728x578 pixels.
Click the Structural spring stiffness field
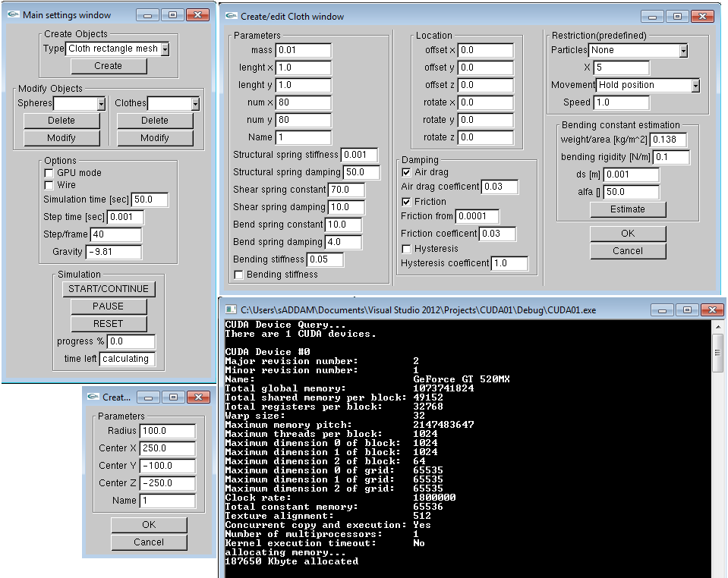coord(359,155)
